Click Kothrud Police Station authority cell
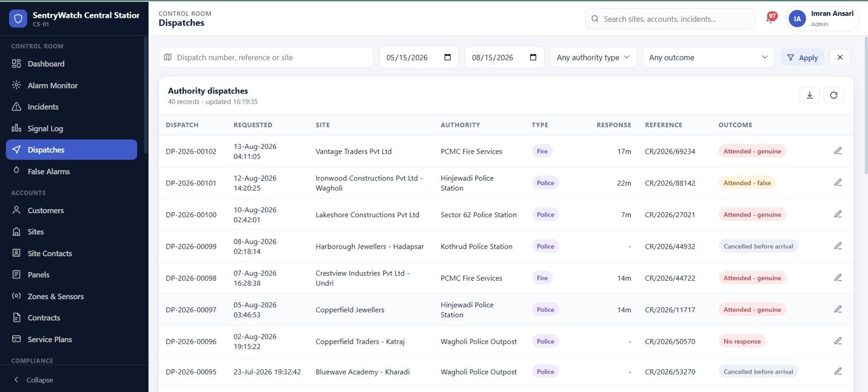This screenshot has width=868, height=392. pyautogui.click(x=476, y=246)
